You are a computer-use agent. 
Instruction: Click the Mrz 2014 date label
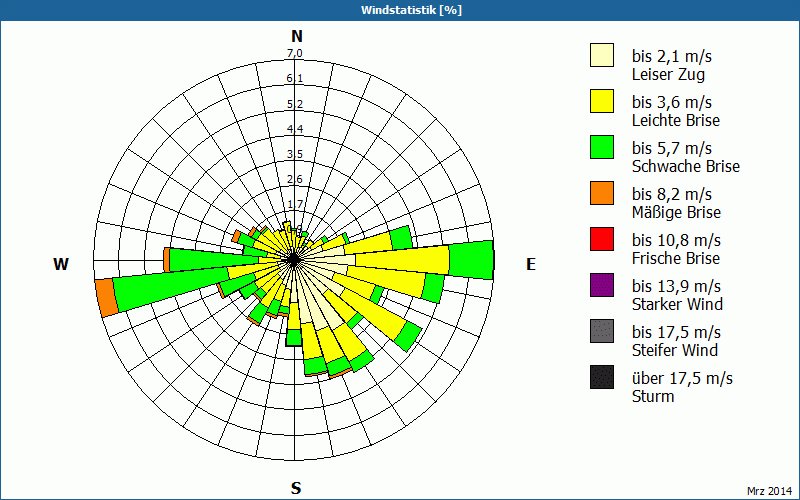(768, 490)
